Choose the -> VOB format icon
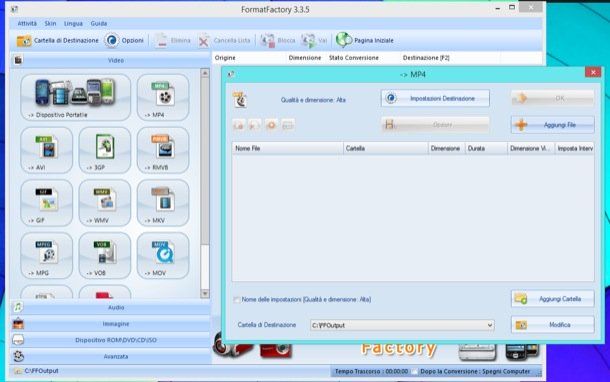610x382 pixels. (105, 256)
